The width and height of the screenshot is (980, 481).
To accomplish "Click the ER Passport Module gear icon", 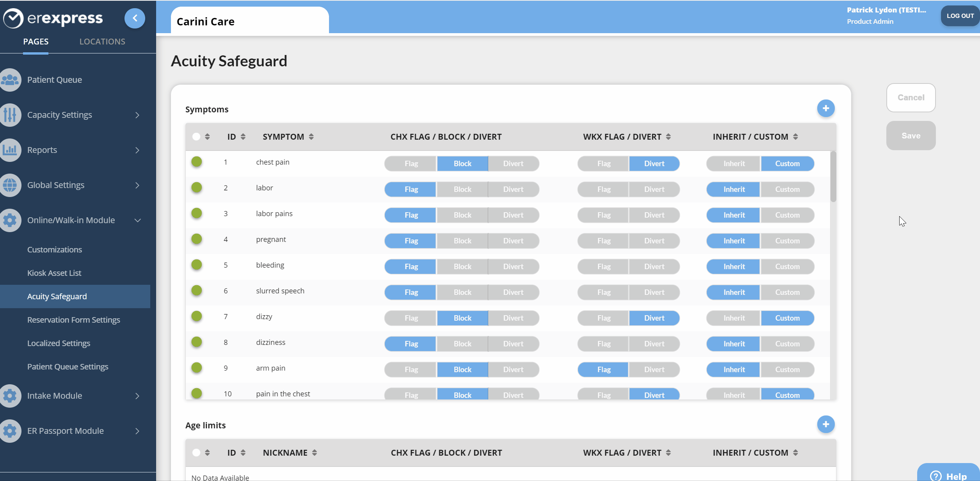I will click(x=10, y=431).
